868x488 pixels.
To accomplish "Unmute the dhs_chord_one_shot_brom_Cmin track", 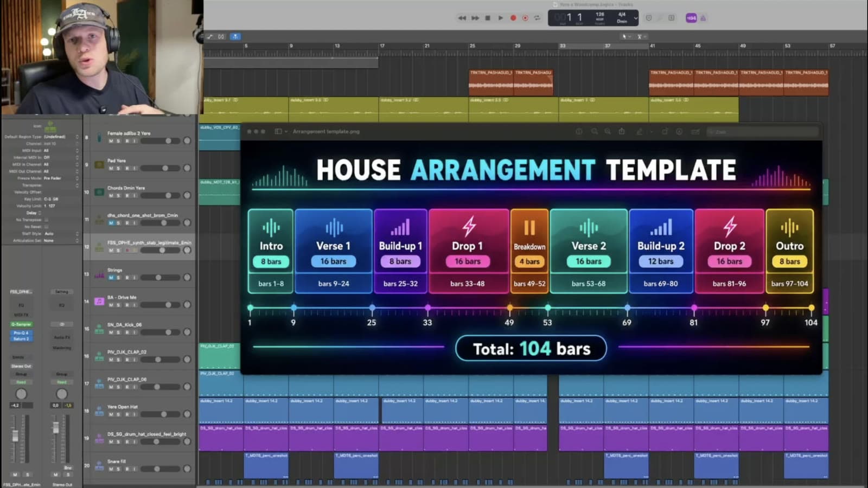I will (x=111, y=223).
